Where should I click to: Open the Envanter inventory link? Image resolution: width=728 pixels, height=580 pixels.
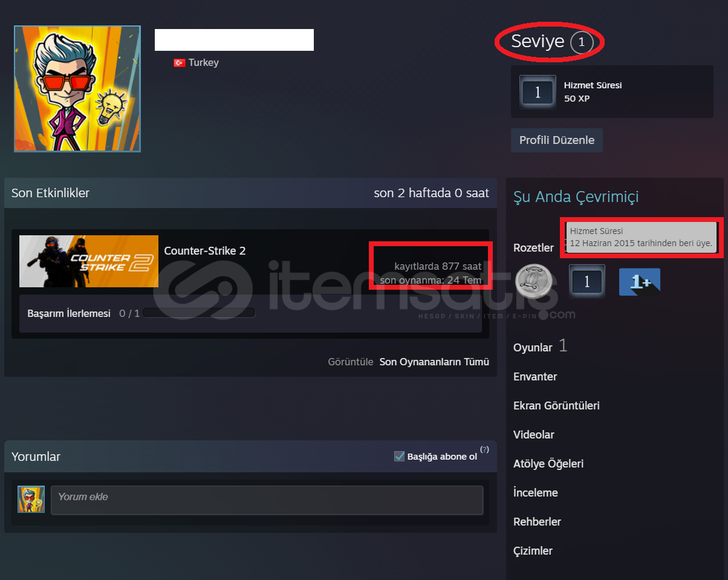[x=535, y=377]
